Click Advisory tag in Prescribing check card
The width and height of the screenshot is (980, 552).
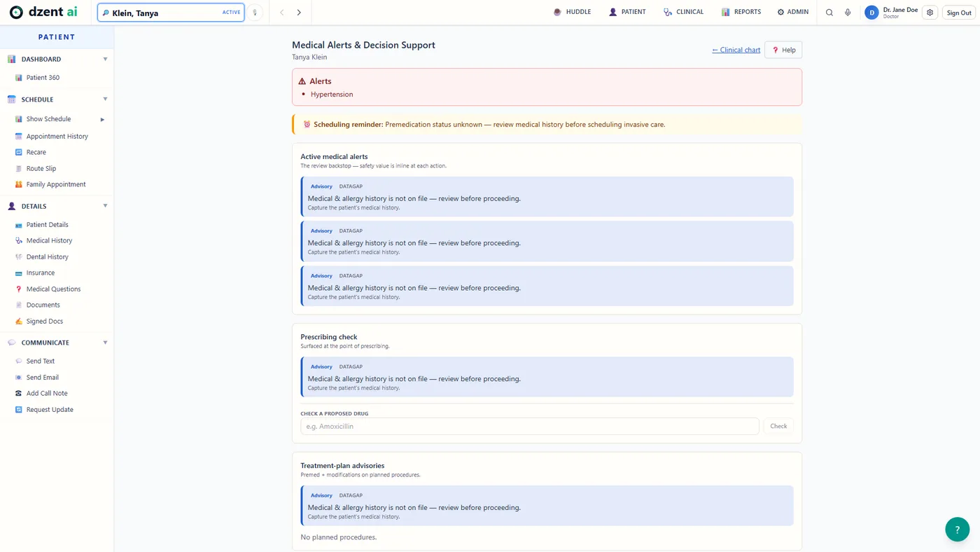[x=321, y=367]
